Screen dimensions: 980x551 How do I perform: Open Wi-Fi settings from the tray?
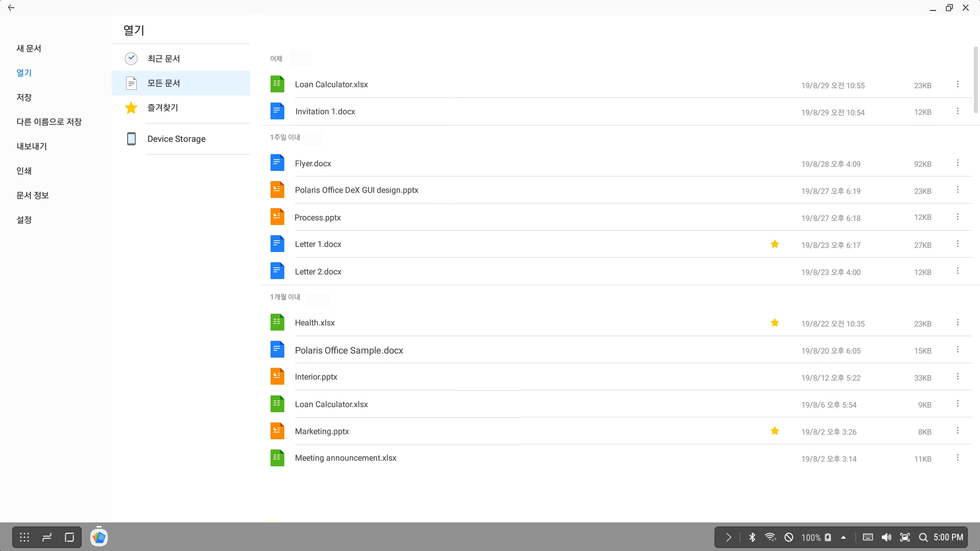[x=770, y=537]
